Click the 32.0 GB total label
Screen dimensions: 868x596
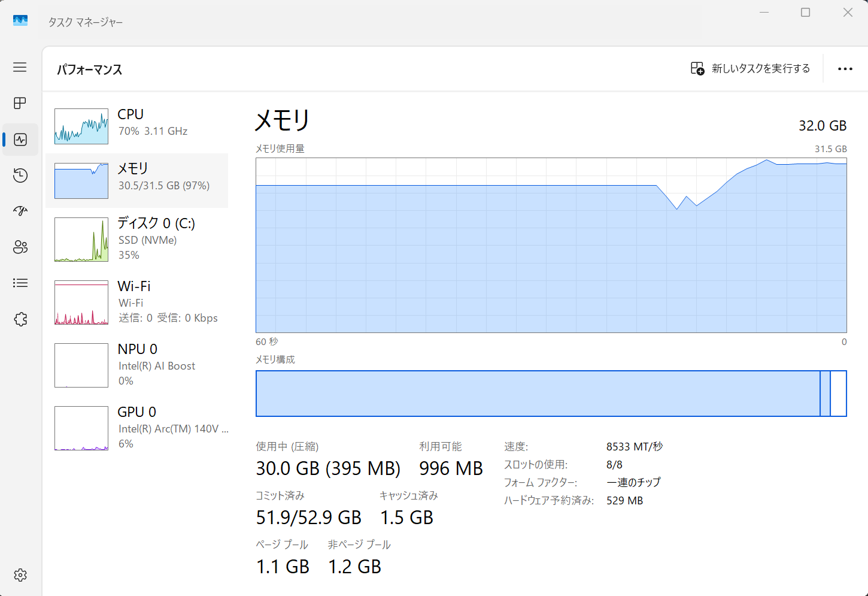(x=823, y=126)
